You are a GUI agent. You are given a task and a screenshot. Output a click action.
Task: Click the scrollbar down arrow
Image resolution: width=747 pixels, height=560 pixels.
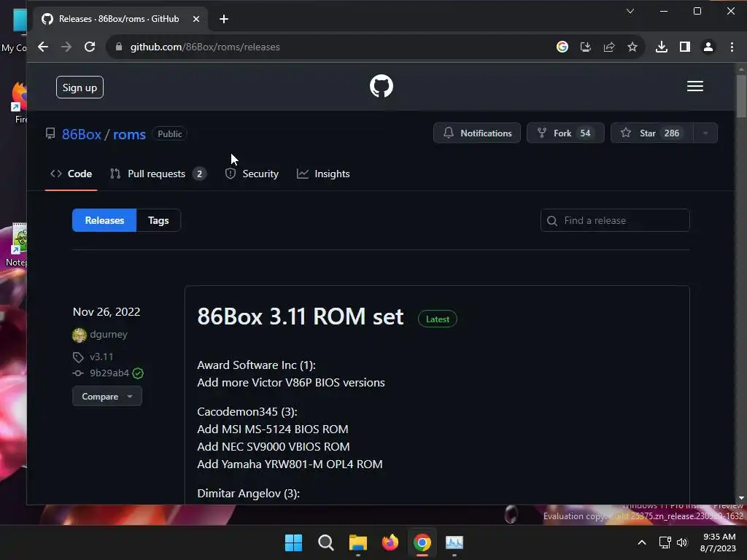coord(741,498)
